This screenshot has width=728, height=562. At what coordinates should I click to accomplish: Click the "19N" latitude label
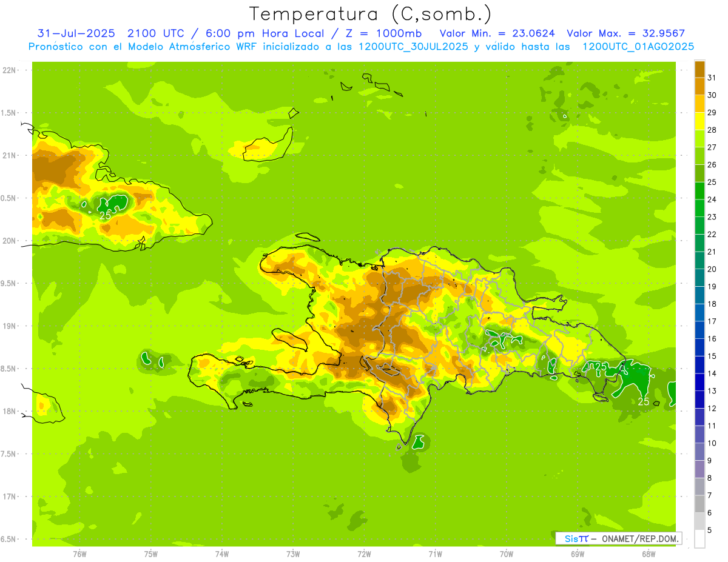point(8,326)
